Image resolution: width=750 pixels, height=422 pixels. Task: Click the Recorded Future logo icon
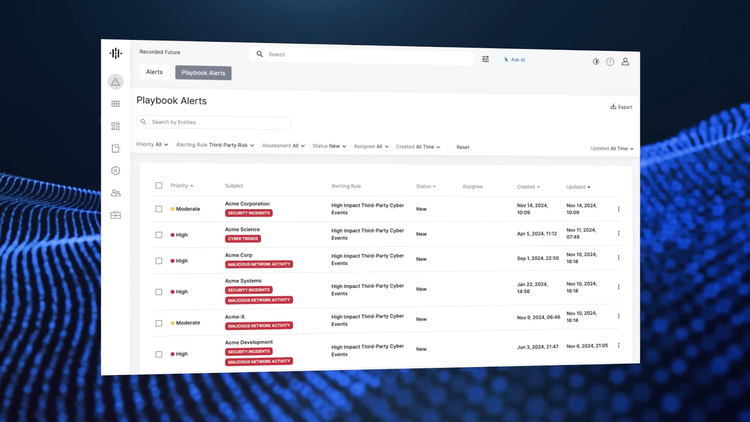click(116, 53)
